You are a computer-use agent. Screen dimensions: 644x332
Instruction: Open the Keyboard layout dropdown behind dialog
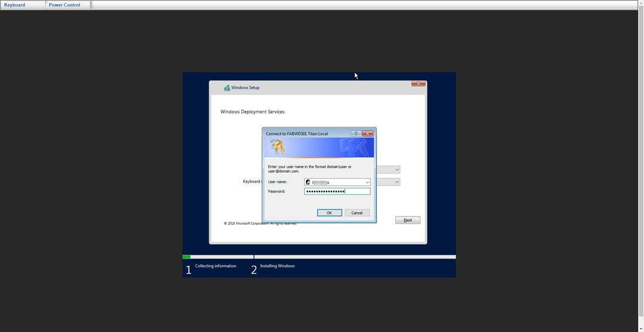(x=388, y=182)
